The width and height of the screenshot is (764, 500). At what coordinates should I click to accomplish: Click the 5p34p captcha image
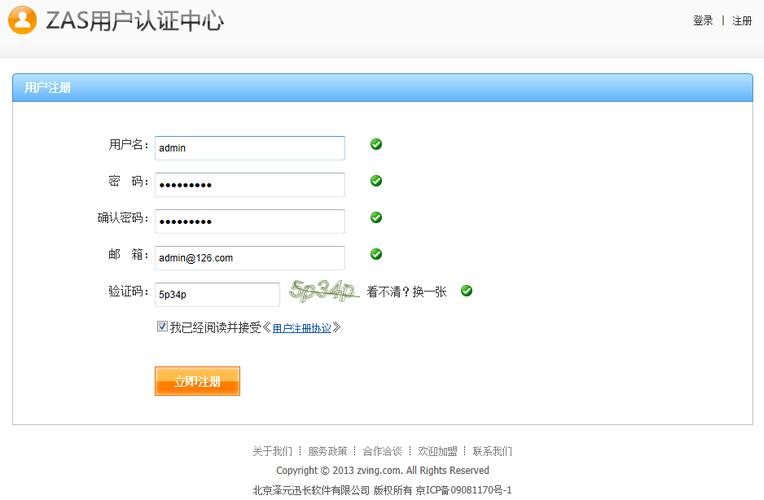(323, 291)
